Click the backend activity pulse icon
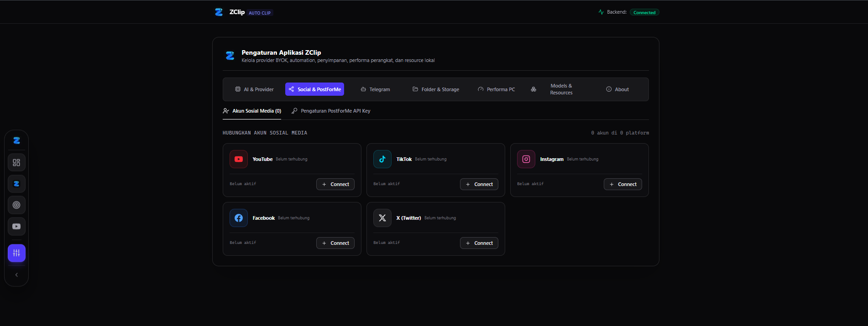Image resolution: width=868 pixels, height=326 pixels. (x=601, y=12)
